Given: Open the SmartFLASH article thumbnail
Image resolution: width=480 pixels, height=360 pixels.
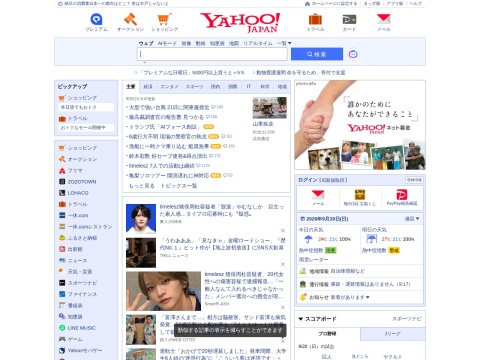Looking at the screenshot, I should click(163, 291).
